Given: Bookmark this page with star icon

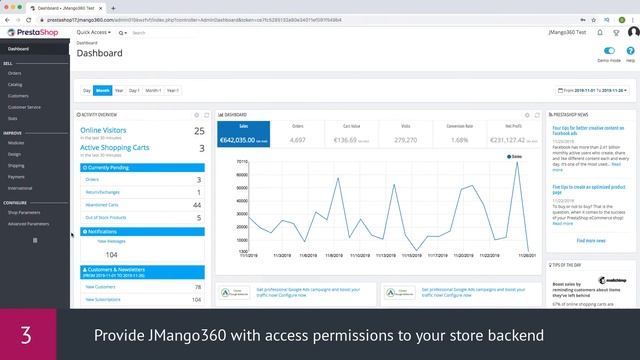Looking at the screenshot, I should 593,20.
